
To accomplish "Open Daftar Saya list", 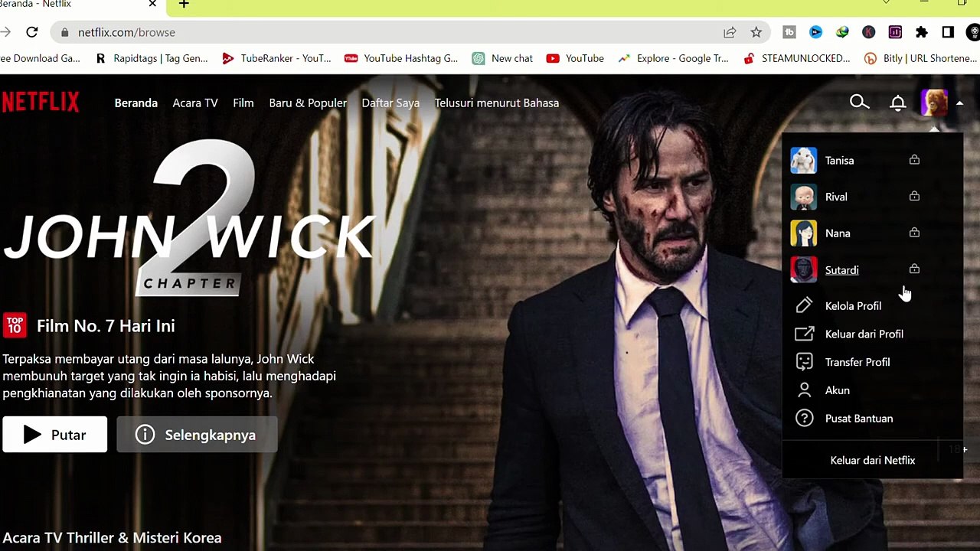I will point(390,103).
